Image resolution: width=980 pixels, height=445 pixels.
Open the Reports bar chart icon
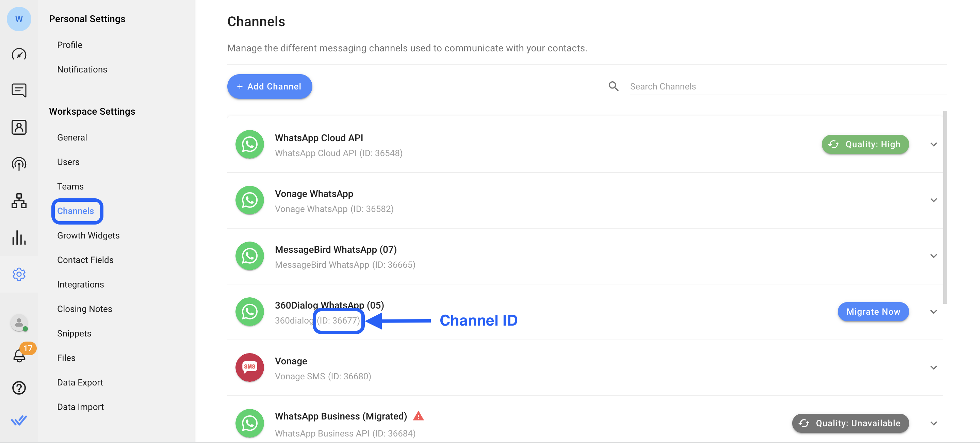pyautogui.click(x=19, y=238)
